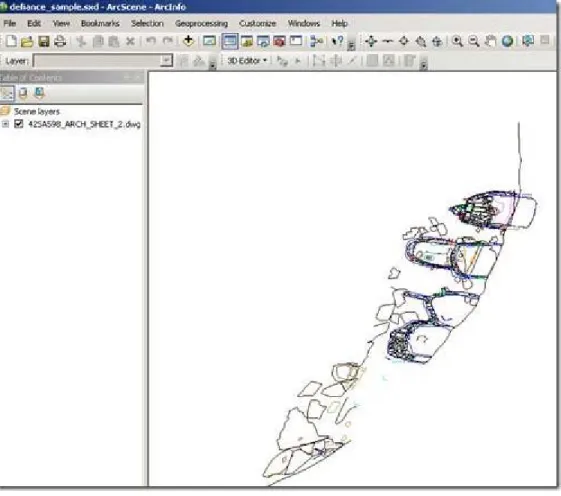Screen dimensions: 561x496
Task: Create a new scene document
Action: (x=11, y=41)
